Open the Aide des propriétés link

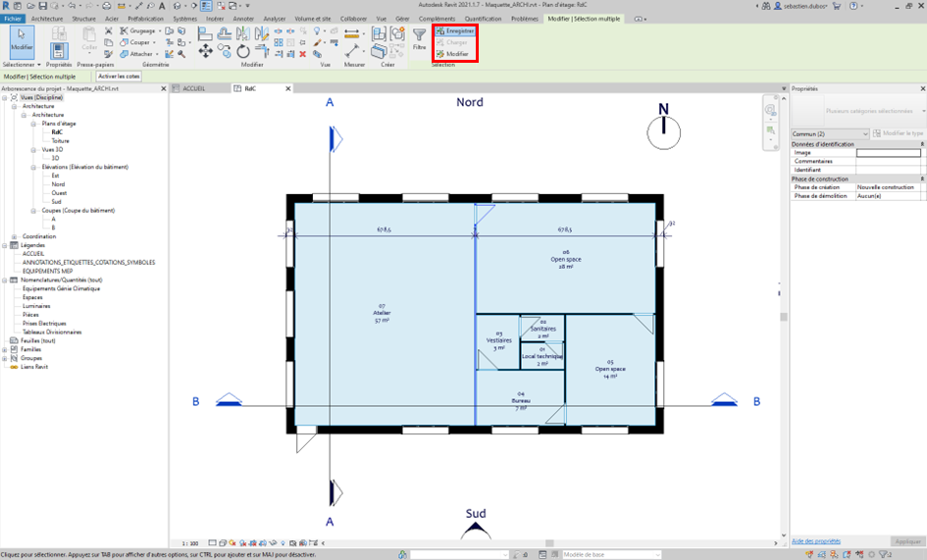click(x=815, y=540)
